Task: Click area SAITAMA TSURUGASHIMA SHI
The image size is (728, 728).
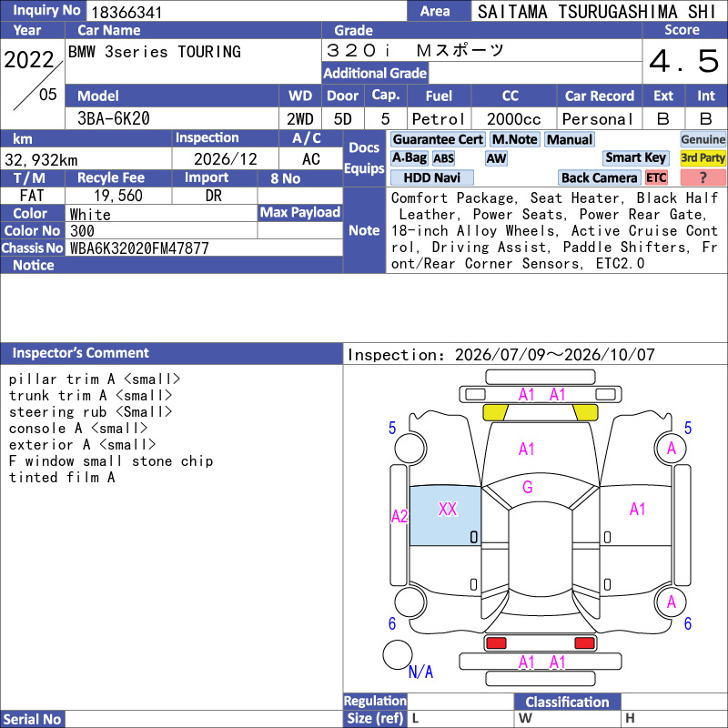Action: [x=597, y=12]
